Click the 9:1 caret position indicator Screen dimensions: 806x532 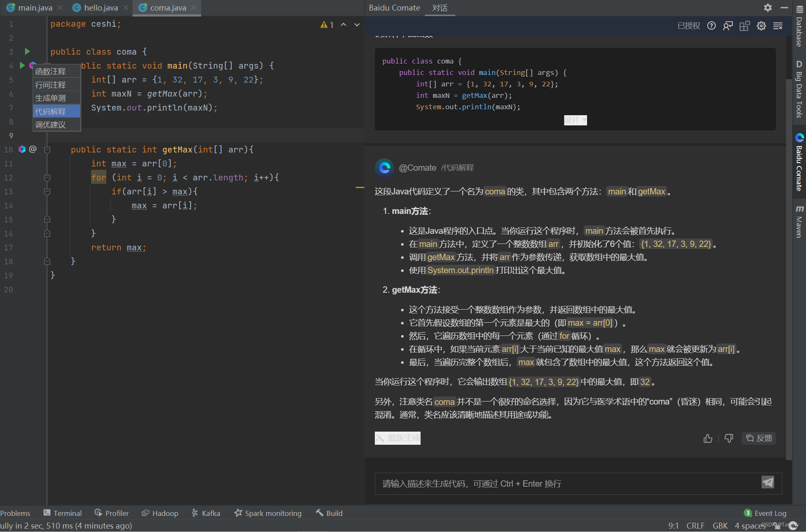pos(673,526)
